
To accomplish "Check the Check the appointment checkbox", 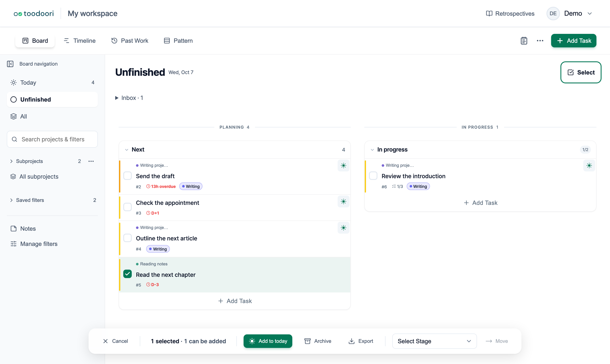I will pos(127,207).
